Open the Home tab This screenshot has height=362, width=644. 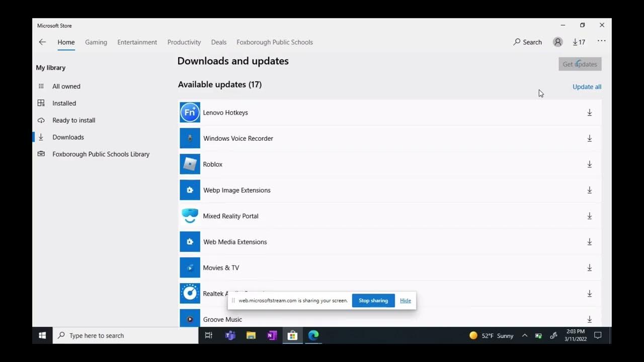pos(66,42)
